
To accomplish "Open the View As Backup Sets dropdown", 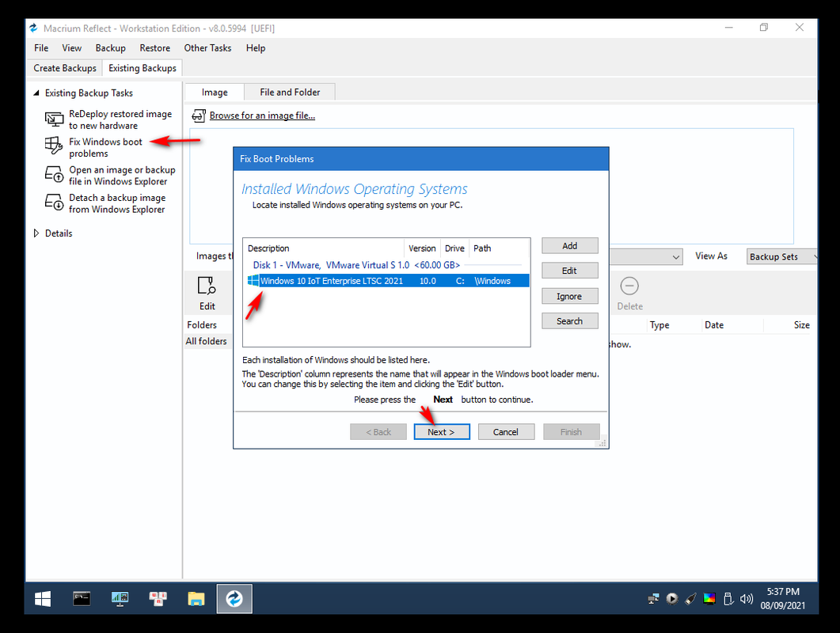I will tap(782, 256).
